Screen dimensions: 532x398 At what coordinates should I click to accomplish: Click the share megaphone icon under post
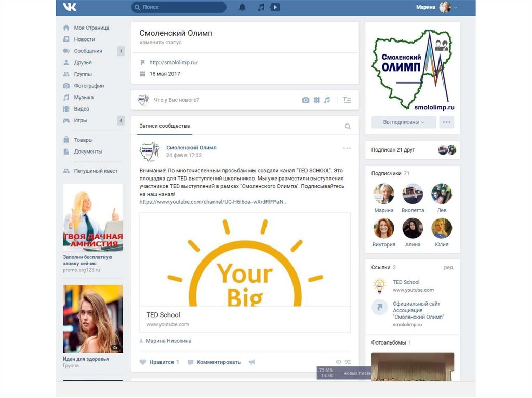tap(252, 362)
